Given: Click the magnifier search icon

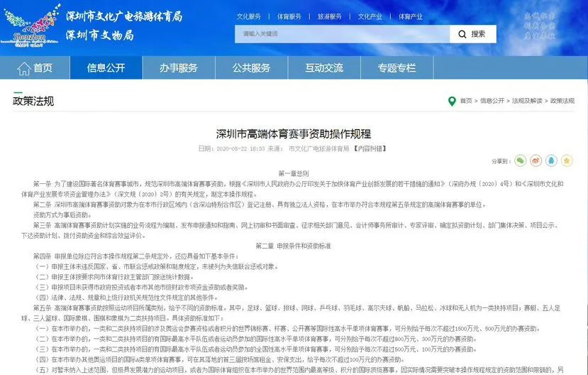Looking at the screenshot, I should point(462,33).
